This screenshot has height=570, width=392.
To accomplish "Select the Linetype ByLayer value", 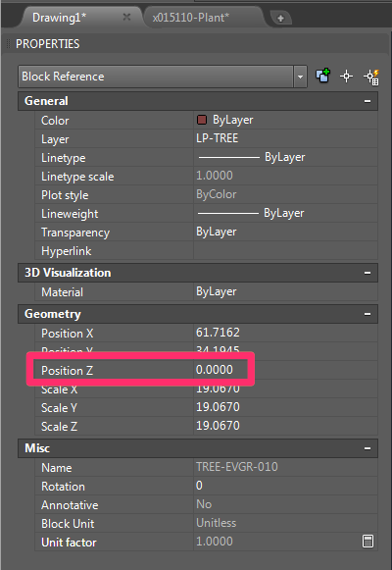I will point(285,157).
